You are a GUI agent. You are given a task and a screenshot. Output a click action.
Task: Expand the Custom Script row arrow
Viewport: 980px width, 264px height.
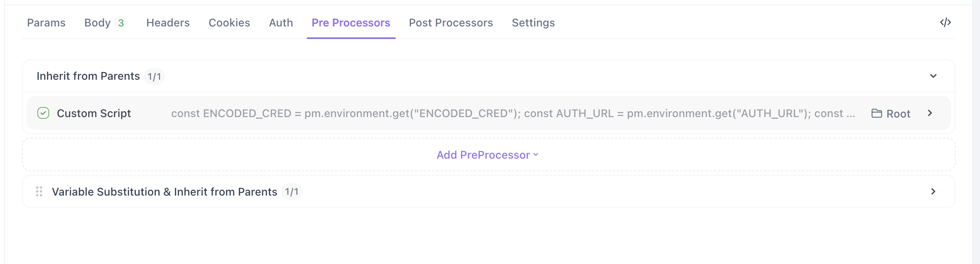pyautogui.click(x=930, y=113)
